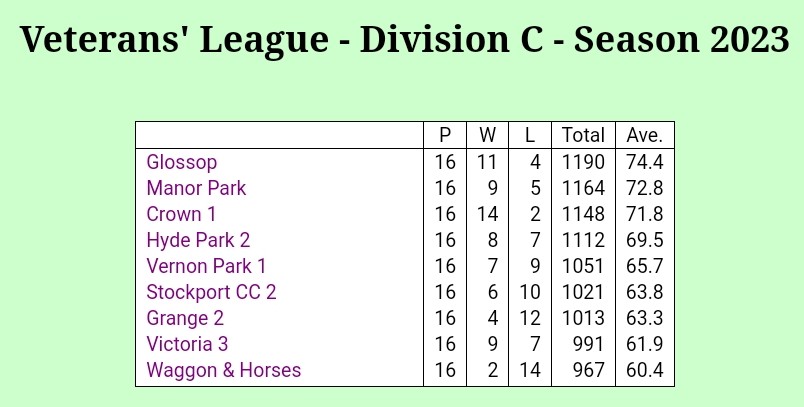Open the Glossop team link
The image size is (804, 407).
pos(181,162)
